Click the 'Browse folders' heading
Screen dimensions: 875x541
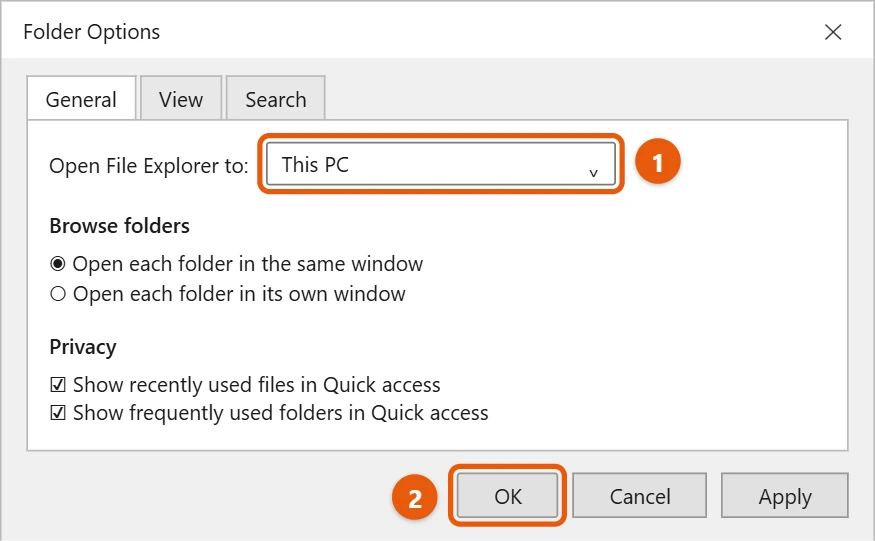pyautogui.click(x=119, y=226)
